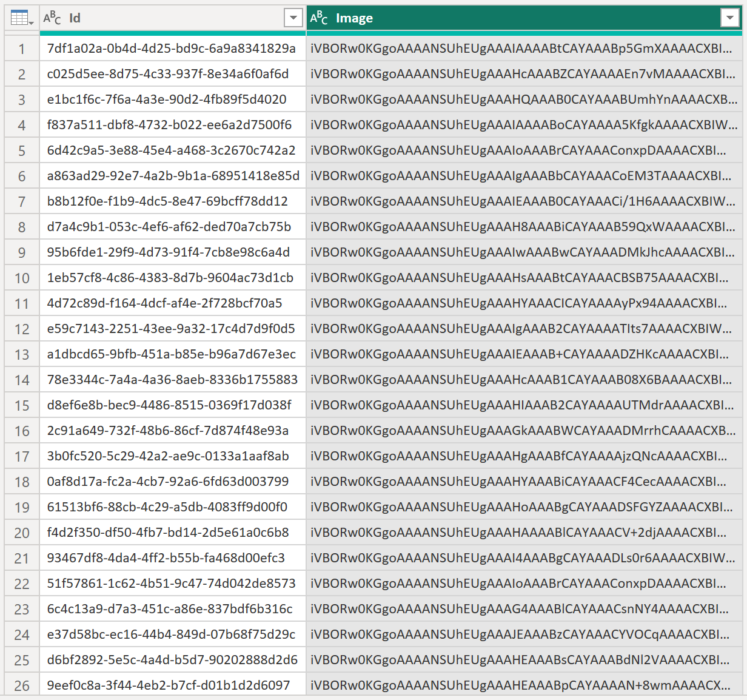747x700 pixels.
Task: Click Id cell a1dbcd65-9bfb-451a-b85e-b96a7d67e3ec
Action: tap(173, 354)
